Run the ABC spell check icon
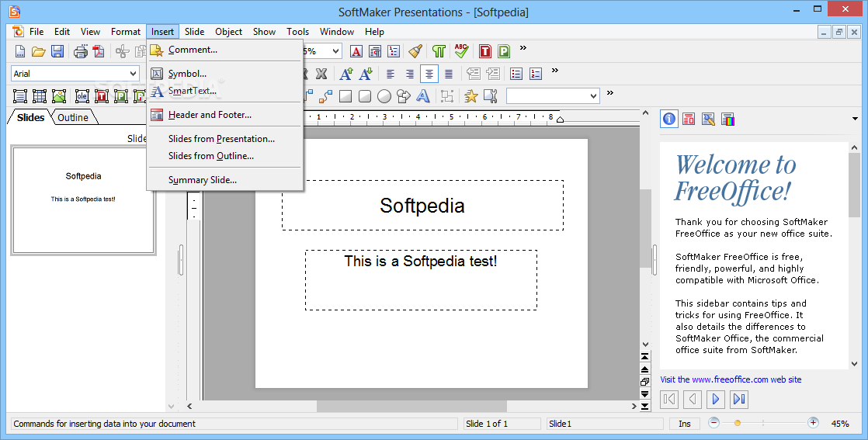Image resolution: width=868 pixels, height=440 pixels. click(461, 51)
